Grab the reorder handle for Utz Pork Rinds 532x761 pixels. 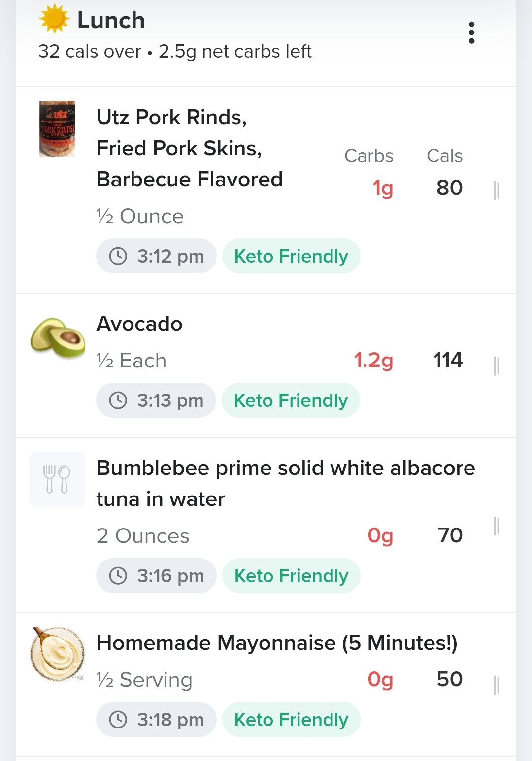pyautogui.click(x=497, y=190)
